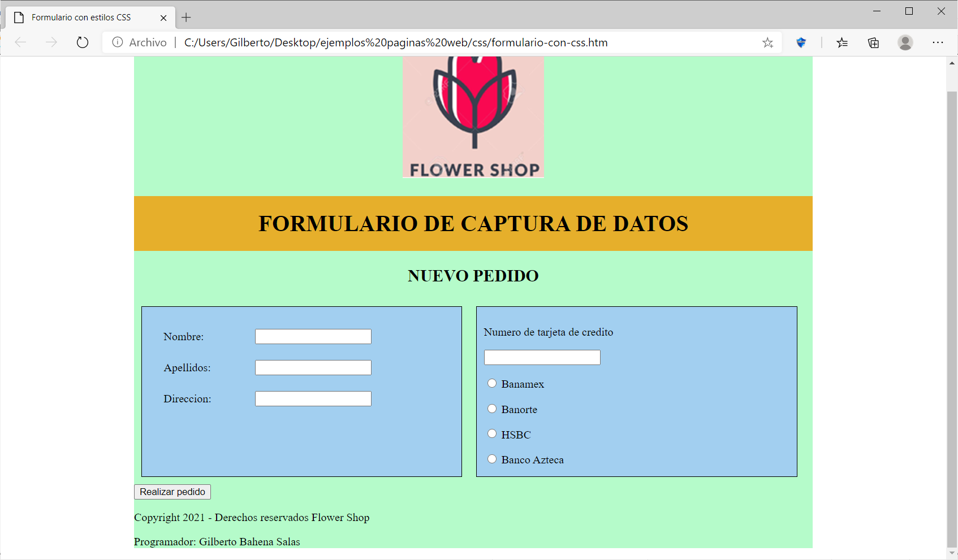Click the Direccion input field
Viewport: 958px width, 560px height.
313,398
